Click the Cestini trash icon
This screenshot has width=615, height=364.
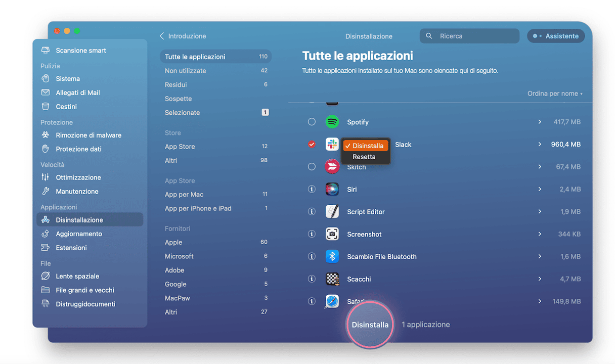click(x=46, y=107)
